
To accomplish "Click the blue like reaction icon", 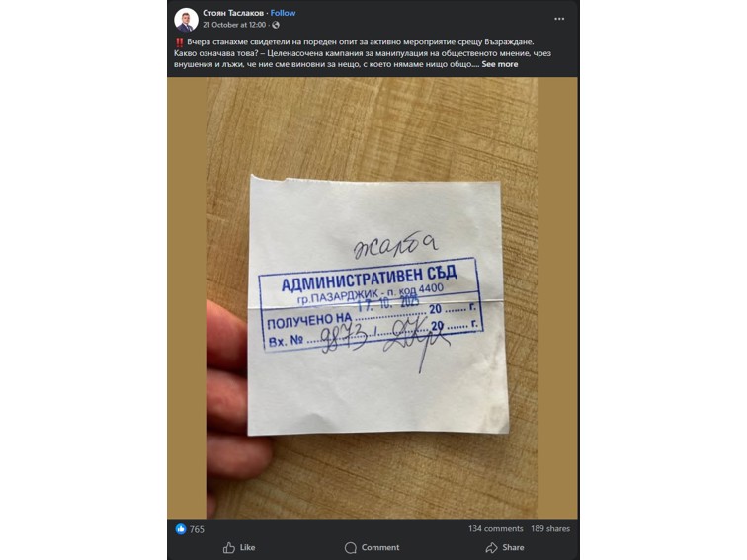I will pos(181,529).
